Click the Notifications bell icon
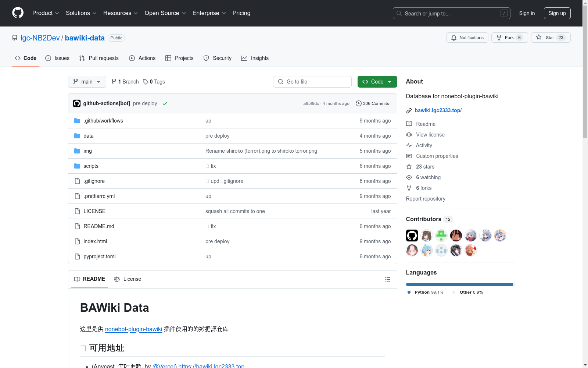 click(x=454, y=38)
